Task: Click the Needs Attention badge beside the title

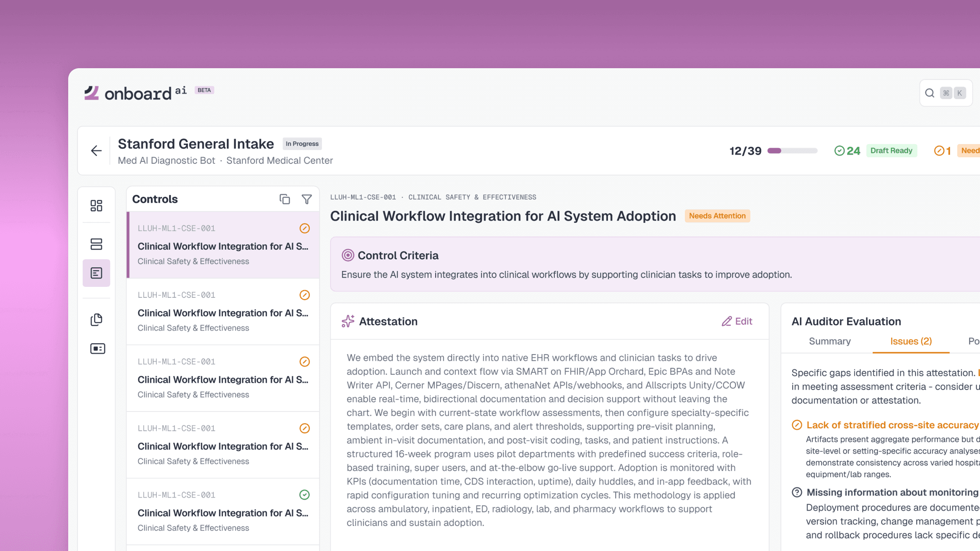Action: coord(717,216)
